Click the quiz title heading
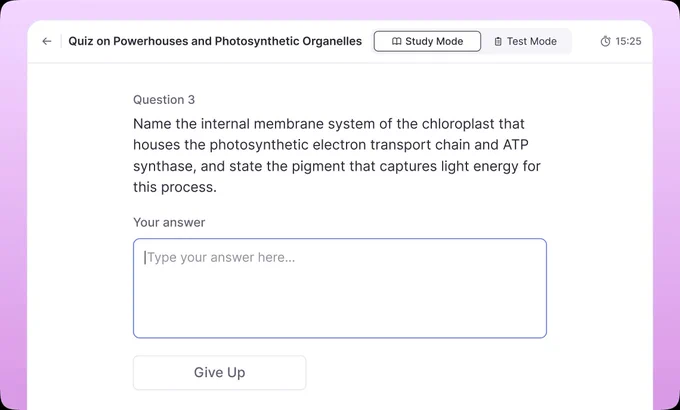The width and height of the screenshot is (680, 410). (215, 41)
